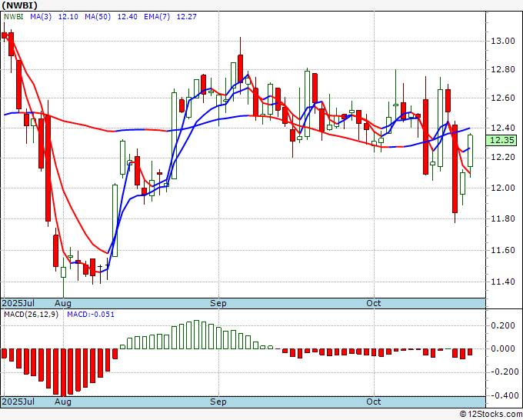Image resolution: width=523 pixels, height=420 pixels.
Task: Click the MACD value -0.051 readout
Action: point(91,315)
